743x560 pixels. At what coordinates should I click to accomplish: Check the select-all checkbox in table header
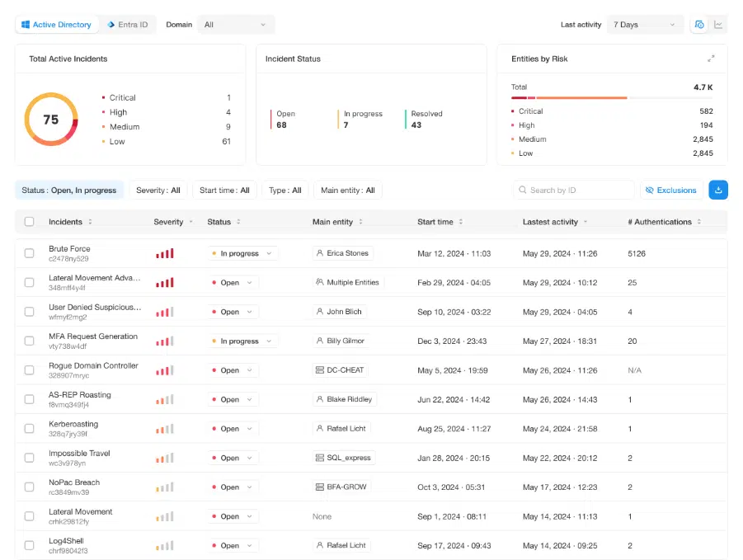[x=30, y=222]
